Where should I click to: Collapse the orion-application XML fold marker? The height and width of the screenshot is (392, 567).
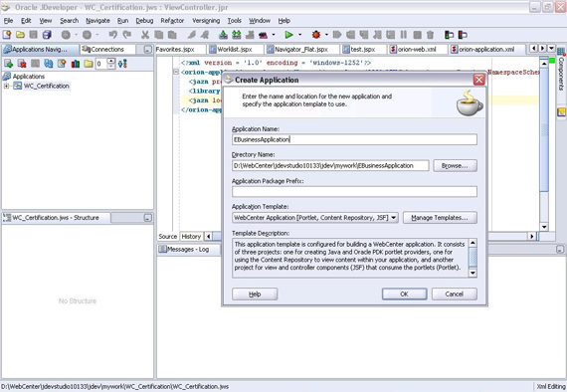point(176,72)
